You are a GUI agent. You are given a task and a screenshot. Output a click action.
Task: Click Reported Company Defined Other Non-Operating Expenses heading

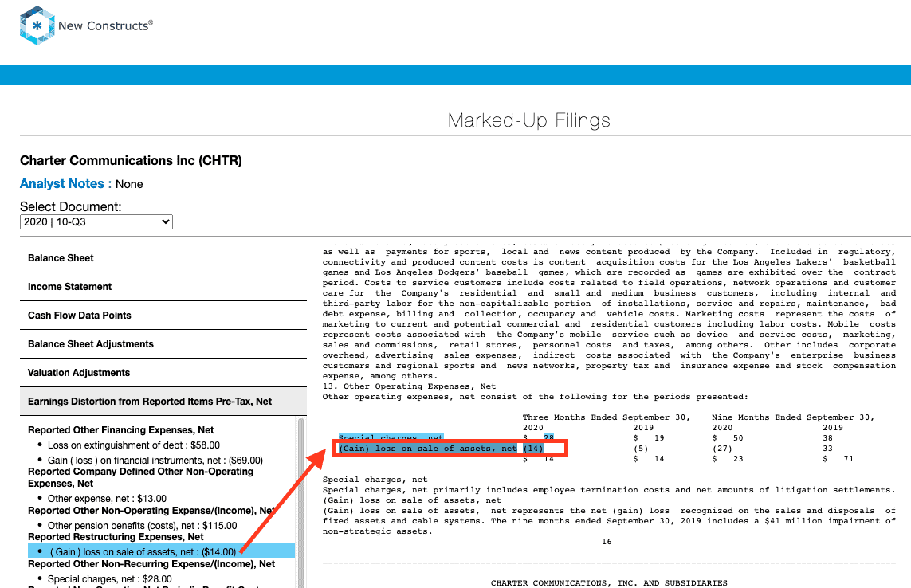140,477
